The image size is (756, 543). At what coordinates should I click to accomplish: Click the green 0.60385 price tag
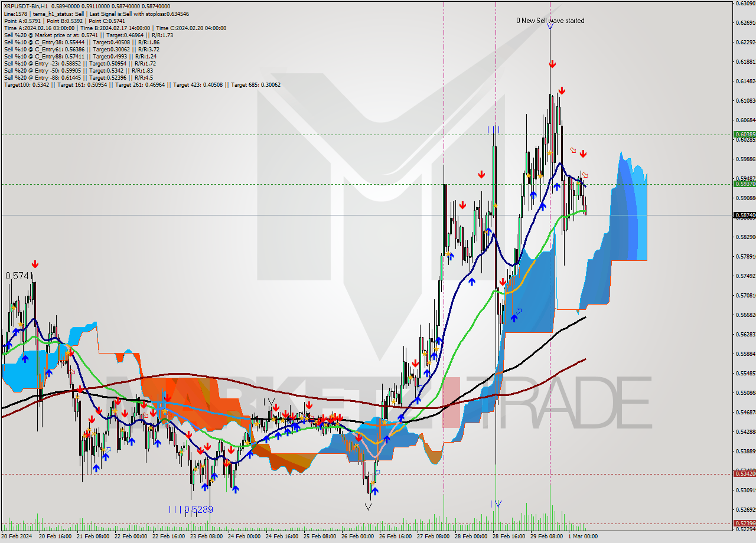(744, 135)
